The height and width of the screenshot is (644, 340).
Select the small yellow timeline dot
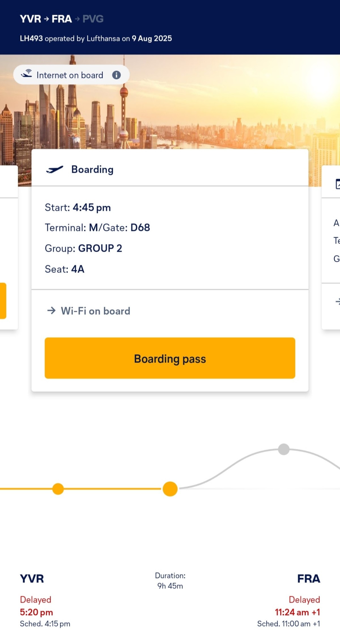[x=58, y=489]
